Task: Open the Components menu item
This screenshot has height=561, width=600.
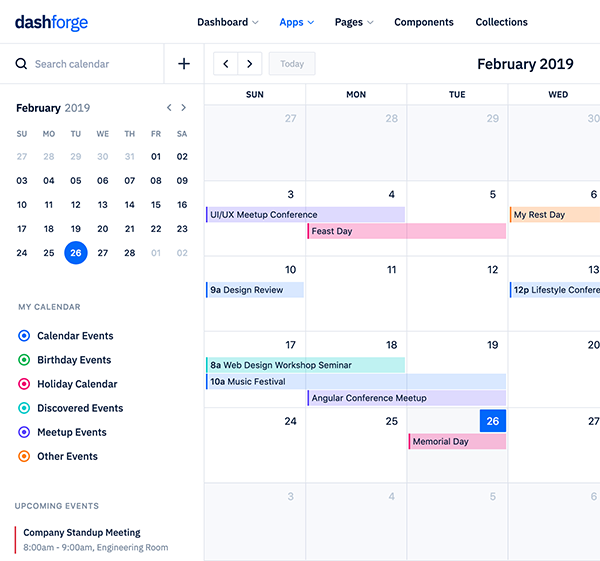Action: (x=423, y=22)
